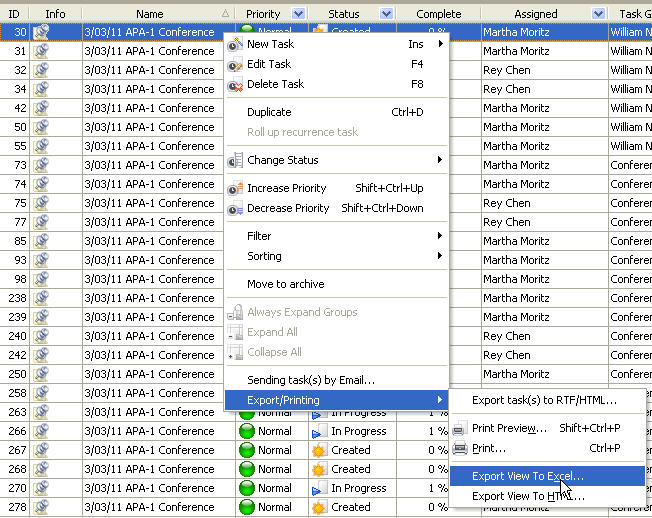Screen dimensions: 652x518
Task: Click the New Task icon in context menu
Action: (235, 45)
